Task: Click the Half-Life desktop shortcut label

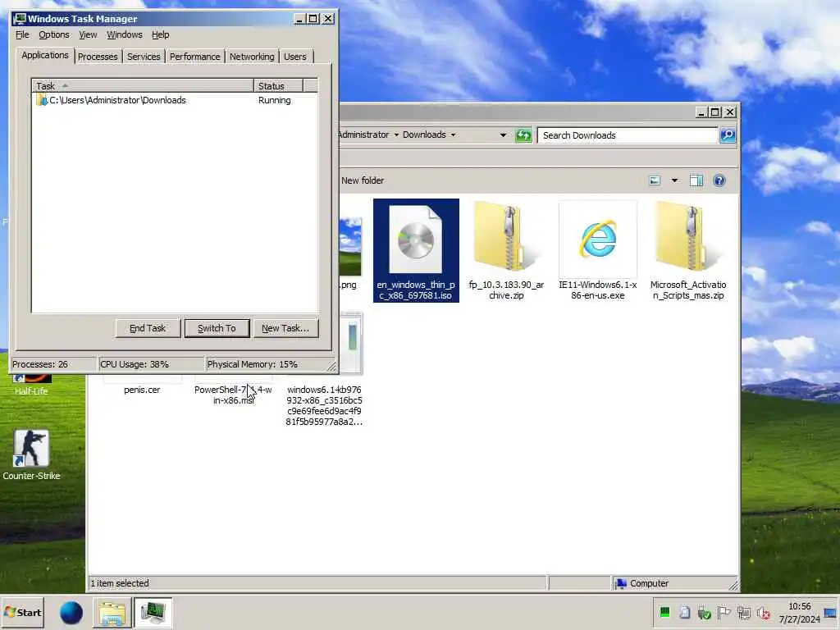Action: point(31,391)
